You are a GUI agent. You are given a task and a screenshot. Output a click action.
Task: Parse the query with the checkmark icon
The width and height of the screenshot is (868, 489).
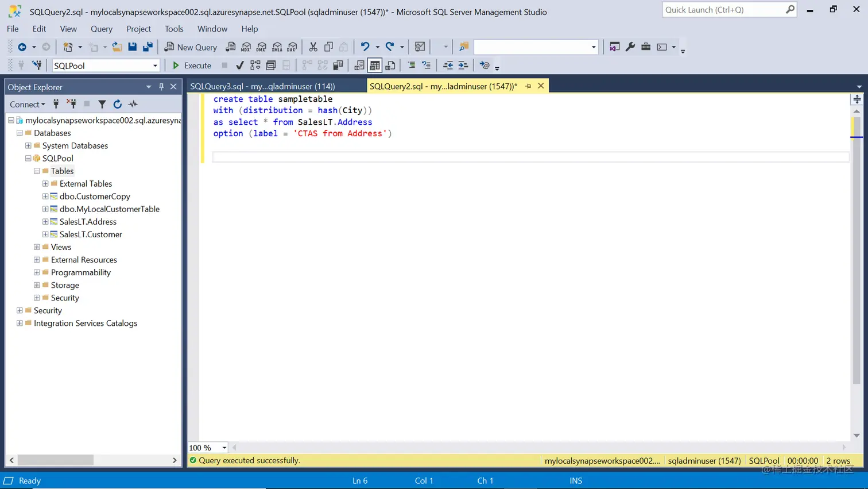240,66
